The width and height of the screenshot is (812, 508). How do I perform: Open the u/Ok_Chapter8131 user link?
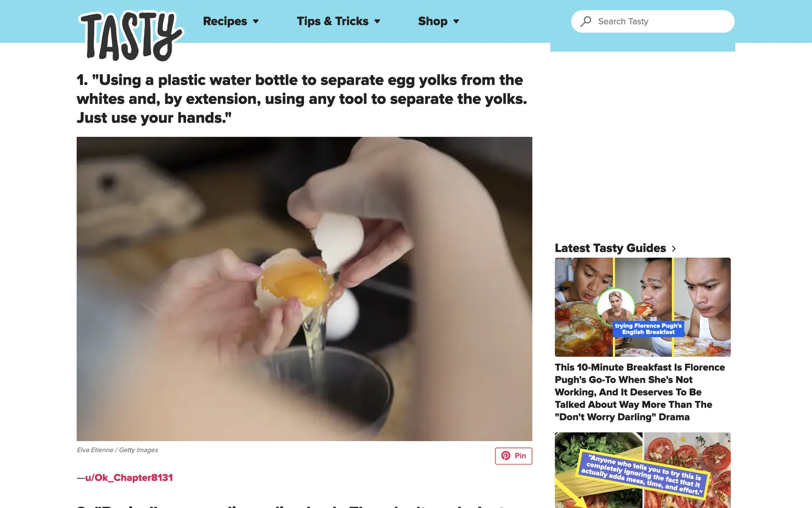point(129,478)
